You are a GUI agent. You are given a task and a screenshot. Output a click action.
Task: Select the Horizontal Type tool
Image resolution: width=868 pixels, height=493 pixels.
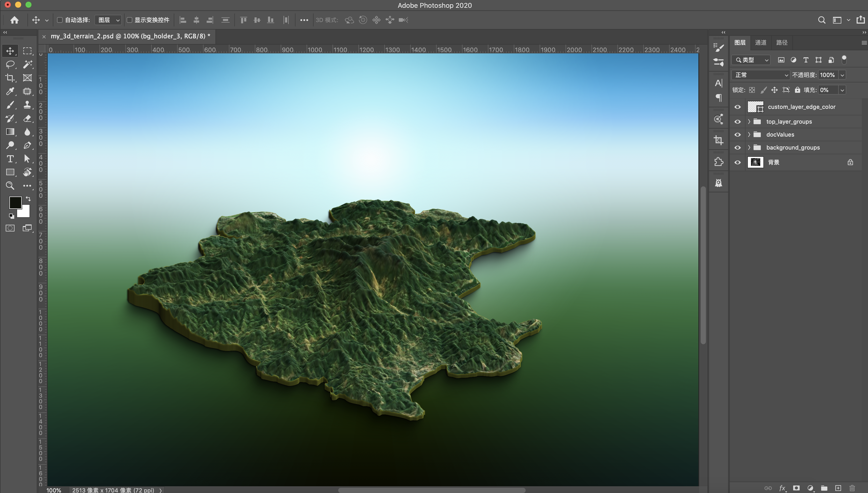tap(10, 159)
